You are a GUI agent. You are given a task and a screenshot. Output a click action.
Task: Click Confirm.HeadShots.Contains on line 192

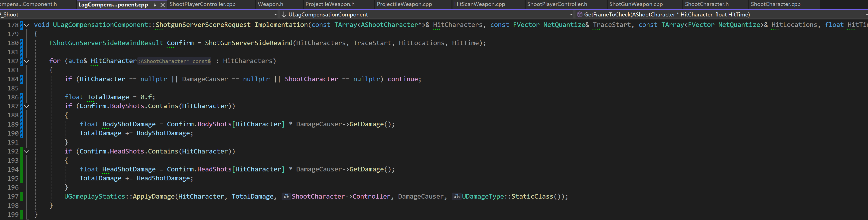point(129,151)
